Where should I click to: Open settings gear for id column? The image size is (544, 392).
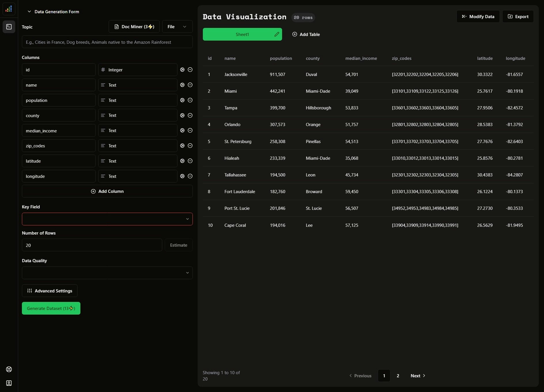[182, 70]
